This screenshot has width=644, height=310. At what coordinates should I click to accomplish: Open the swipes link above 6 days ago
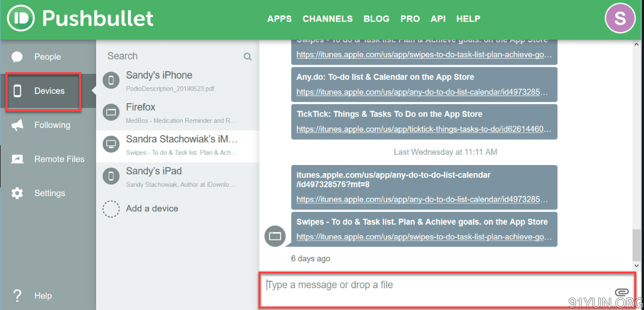tap(424, 237)
